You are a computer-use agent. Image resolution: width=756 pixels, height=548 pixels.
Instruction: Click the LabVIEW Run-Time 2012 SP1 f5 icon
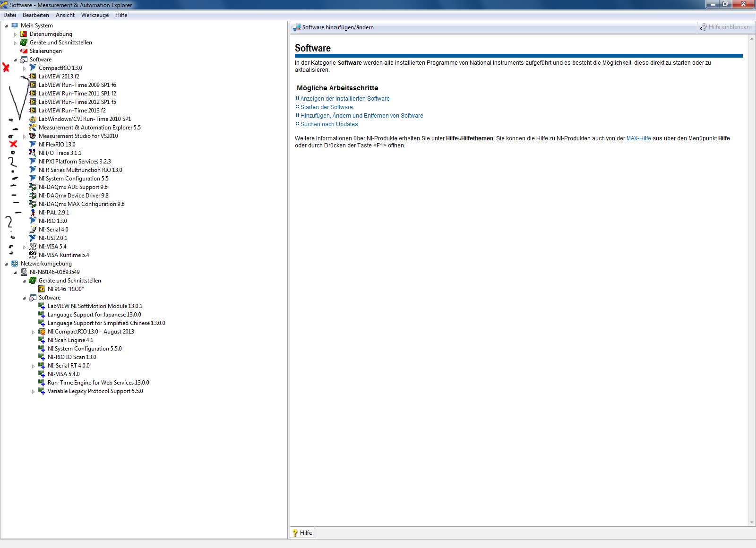tap(33, 102)
